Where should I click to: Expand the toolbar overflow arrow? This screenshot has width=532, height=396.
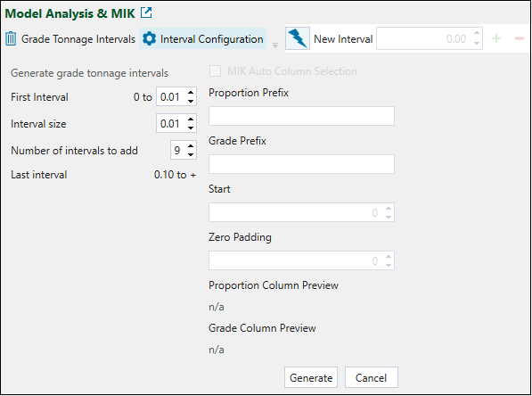point(275,45)
